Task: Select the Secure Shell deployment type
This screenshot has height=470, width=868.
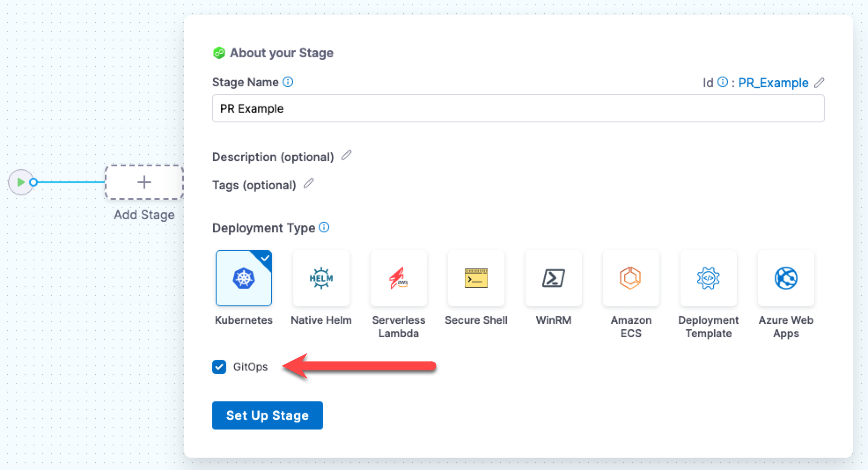Action: (476, 278)
